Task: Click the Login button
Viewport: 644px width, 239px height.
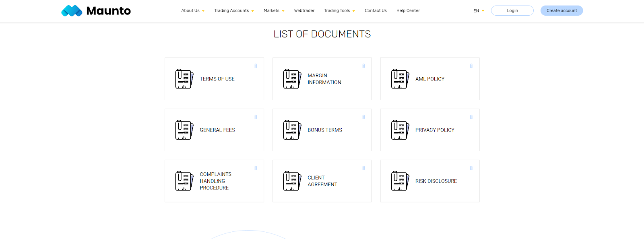Action: tap(512, 10)
